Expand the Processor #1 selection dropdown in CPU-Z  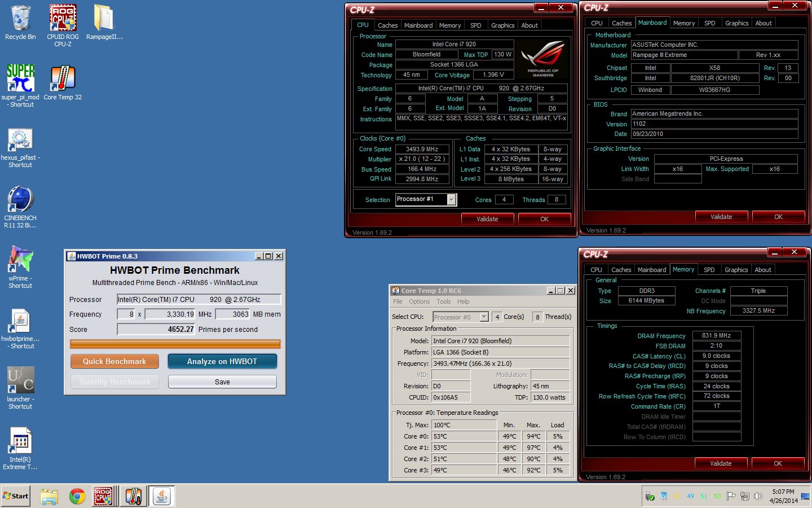coord(451,199)
